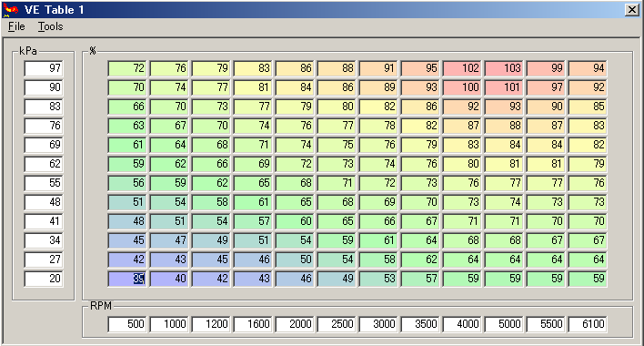Select VE cell 72 at 97 kPa, 500 RPM
This screenshot has height=346, width=644.
point(127,68)
